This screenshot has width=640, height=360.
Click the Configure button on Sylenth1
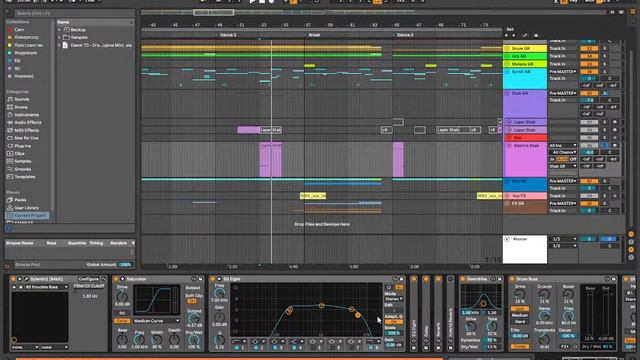pyautogui.click(x=89, y=279)
